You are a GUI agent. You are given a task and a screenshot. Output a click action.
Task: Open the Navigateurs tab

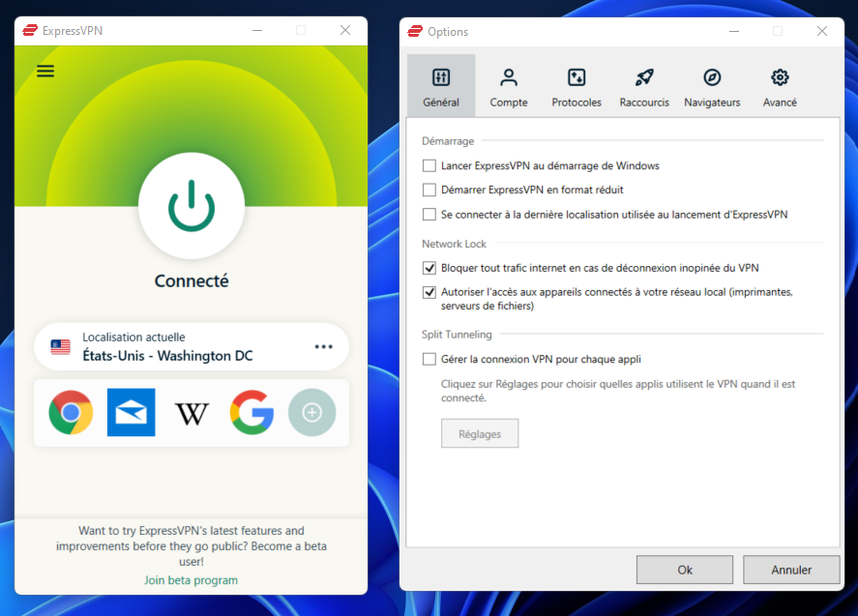click(712, 86)
